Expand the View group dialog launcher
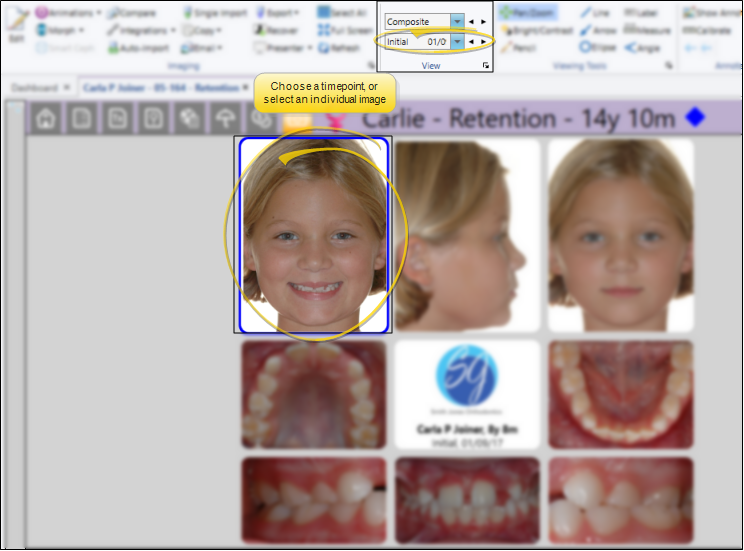This screenshot has height=551, width=744. point(486,66)
